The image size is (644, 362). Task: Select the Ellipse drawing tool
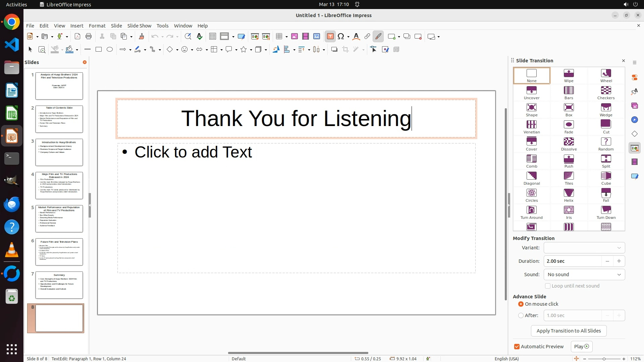[110, 50]
